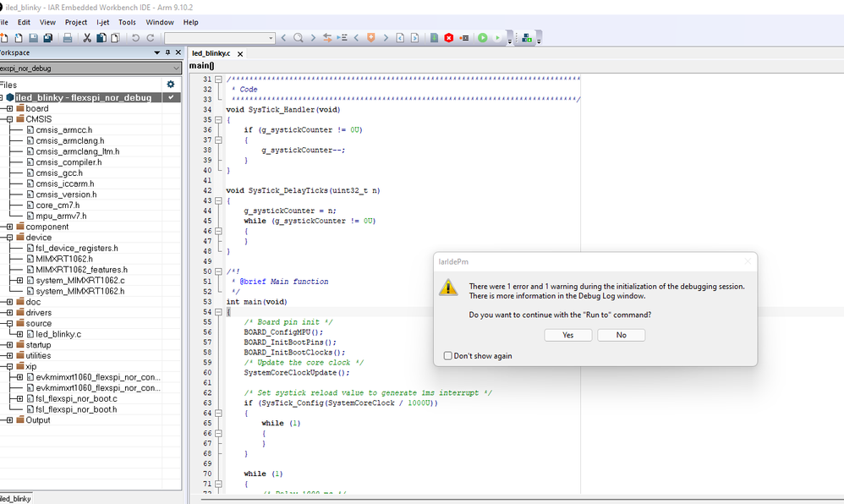Click the Toggle Bookmark orange icon
Image resolution: width=844 pixels, height=504 pixels.
[x=371, y=38]
